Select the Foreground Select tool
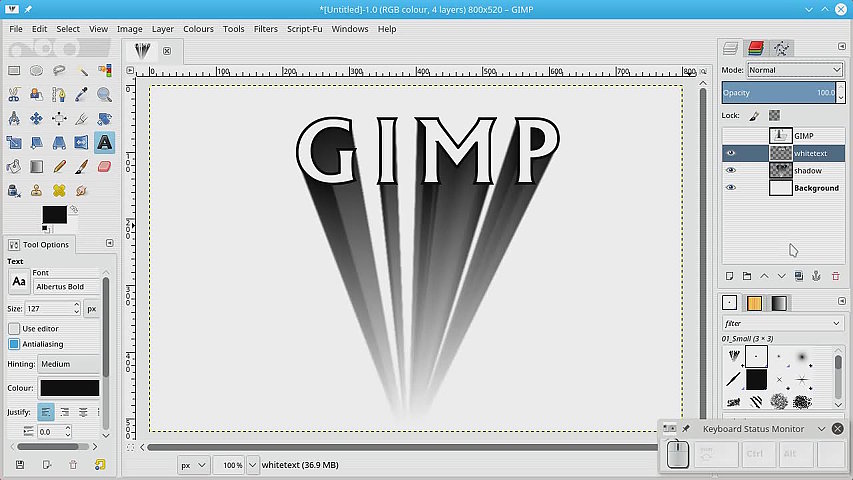The image size is (853, 480). [36, 94]
